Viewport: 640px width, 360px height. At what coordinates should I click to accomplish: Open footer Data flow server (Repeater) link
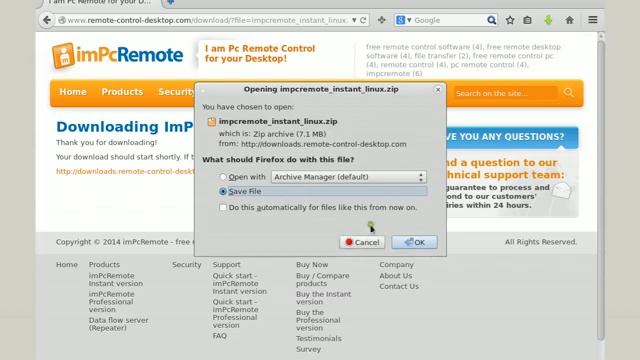pos(118,324)
